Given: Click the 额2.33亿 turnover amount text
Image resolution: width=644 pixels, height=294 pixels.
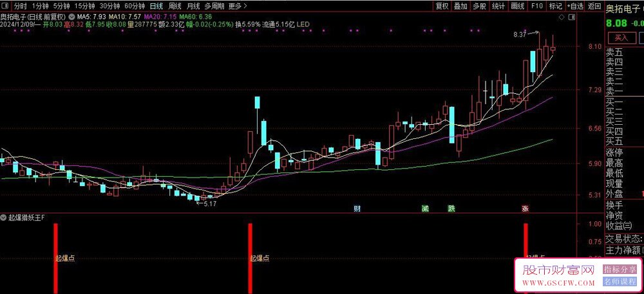Looking at the screenshot, I should (x=172, y=24).
